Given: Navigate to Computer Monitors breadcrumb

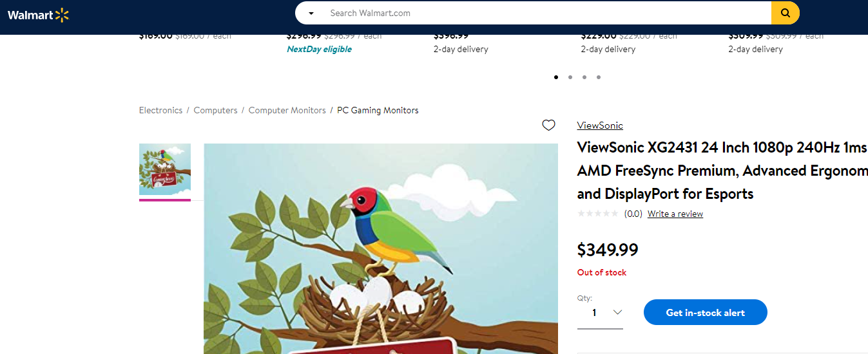Looking at the screenshot, I should pos(287,111).
